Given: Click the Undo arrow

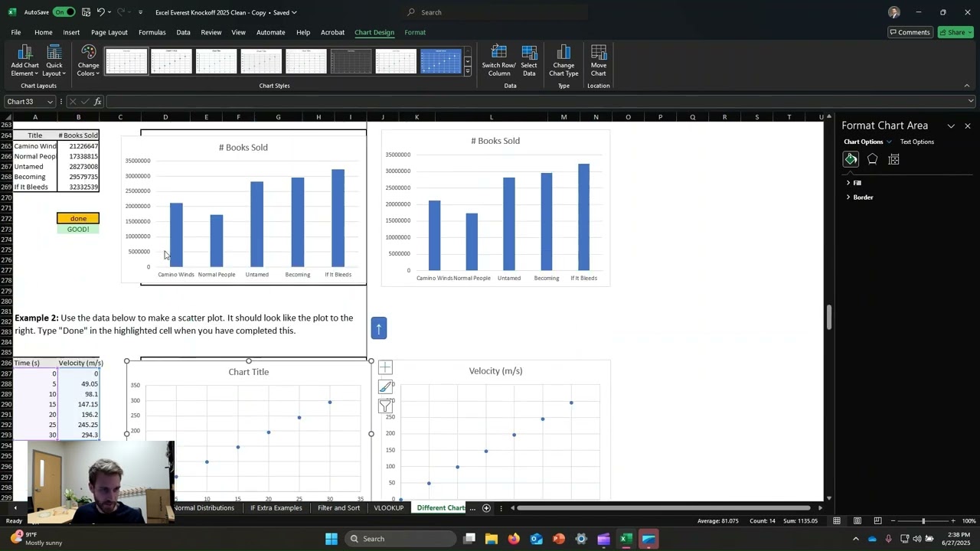Looking at the screenshot, I should pos(100,12).
